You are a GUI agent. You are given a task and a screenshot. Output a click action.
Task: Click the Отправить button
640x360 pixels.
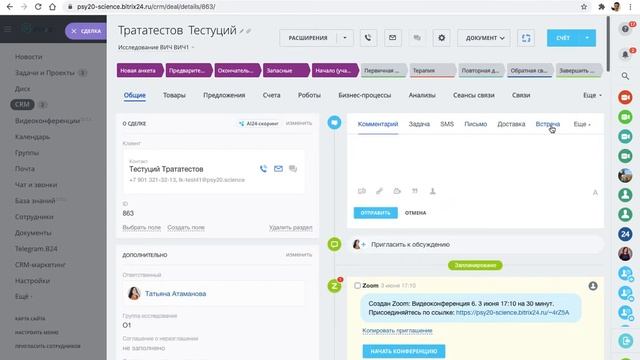(376, 213)
